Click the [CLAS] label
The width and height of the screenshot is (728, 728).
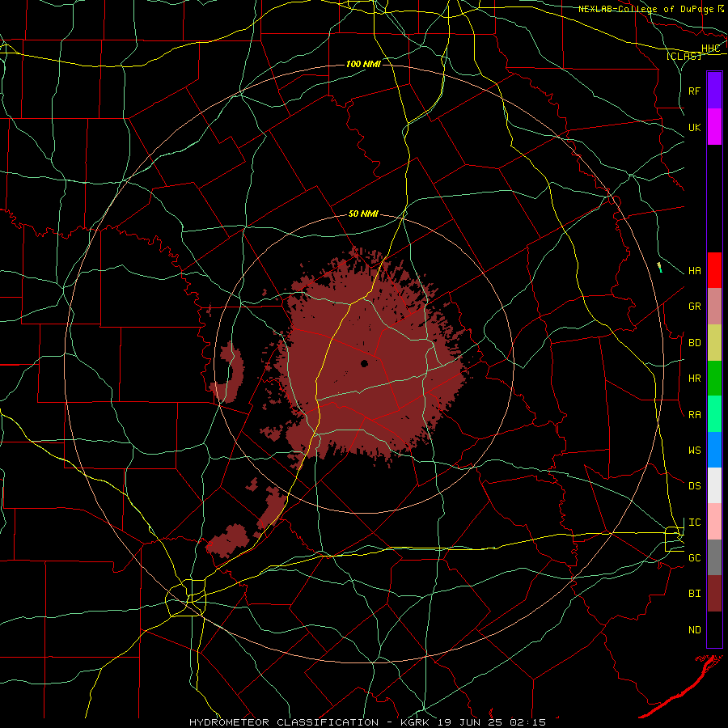684,57
